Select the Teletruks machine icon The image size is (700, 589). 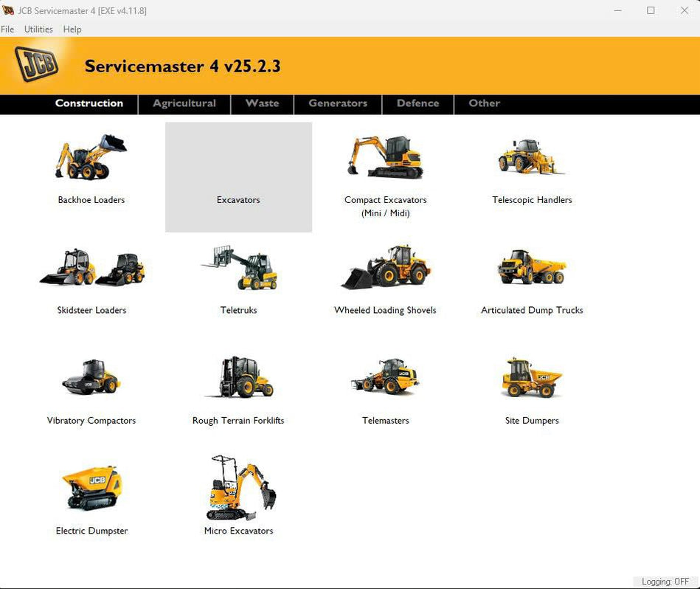[x=239, y=269]
